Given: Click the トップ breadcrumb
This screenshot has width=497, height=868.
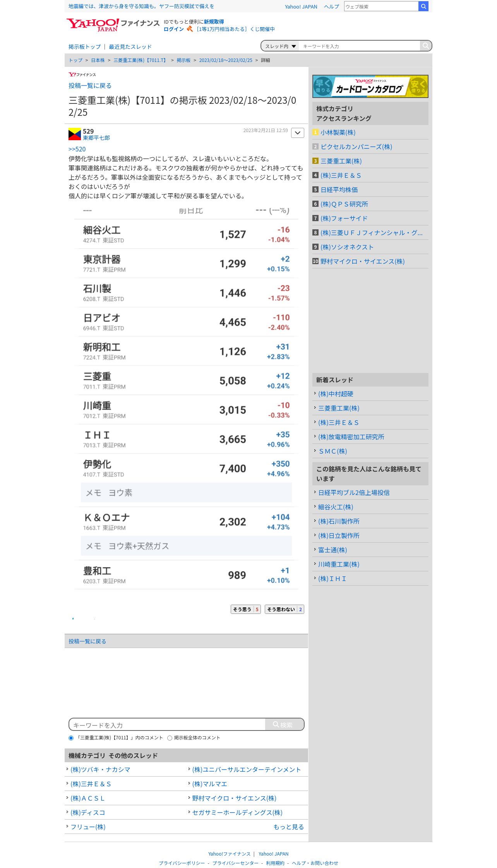Looking at the screenshot, I should [75, 60].
